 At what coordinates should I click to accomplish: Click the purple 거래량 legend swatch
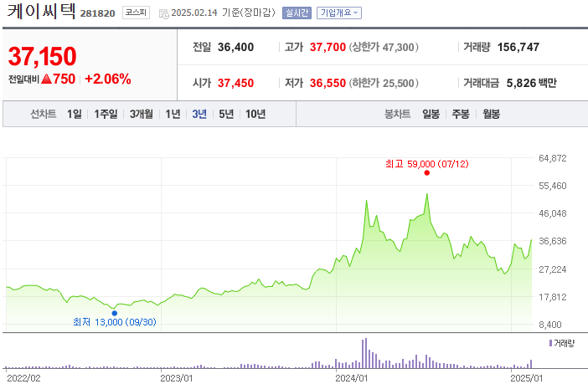[550, 343]
